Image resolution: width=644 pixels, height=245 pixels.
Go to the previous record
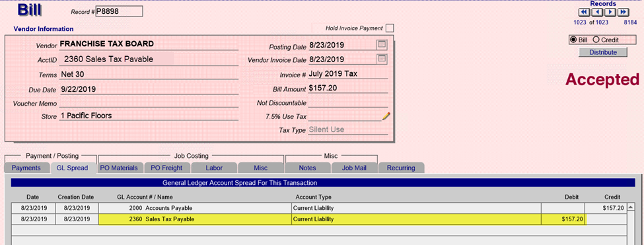596,12
